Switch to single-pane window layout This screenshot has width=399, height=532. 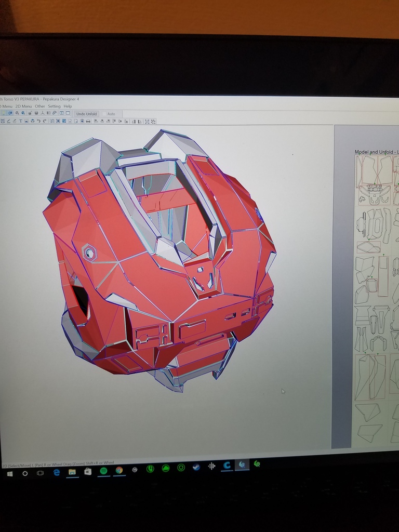tap(68, 113)
